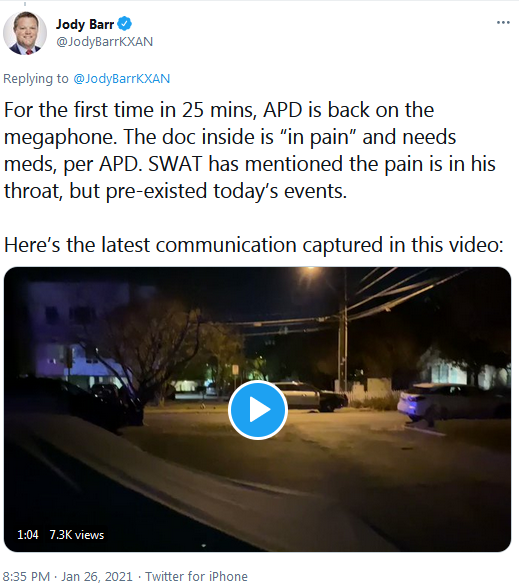Open the @JodyBarrKXAN handle under the name
This screenshot has width=519, height=587.
point(104,41)
